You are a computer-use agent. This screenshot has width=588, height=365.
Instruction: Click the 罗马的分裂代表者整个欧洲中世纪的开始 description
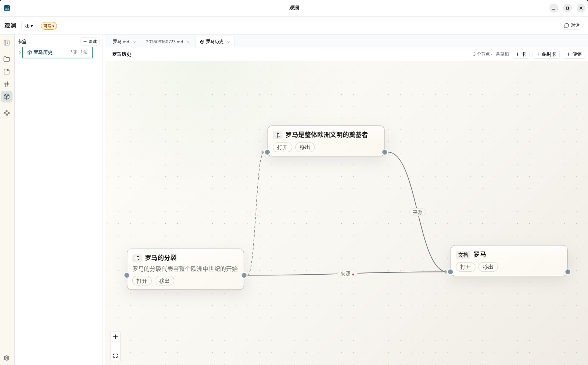coord(185,269)
